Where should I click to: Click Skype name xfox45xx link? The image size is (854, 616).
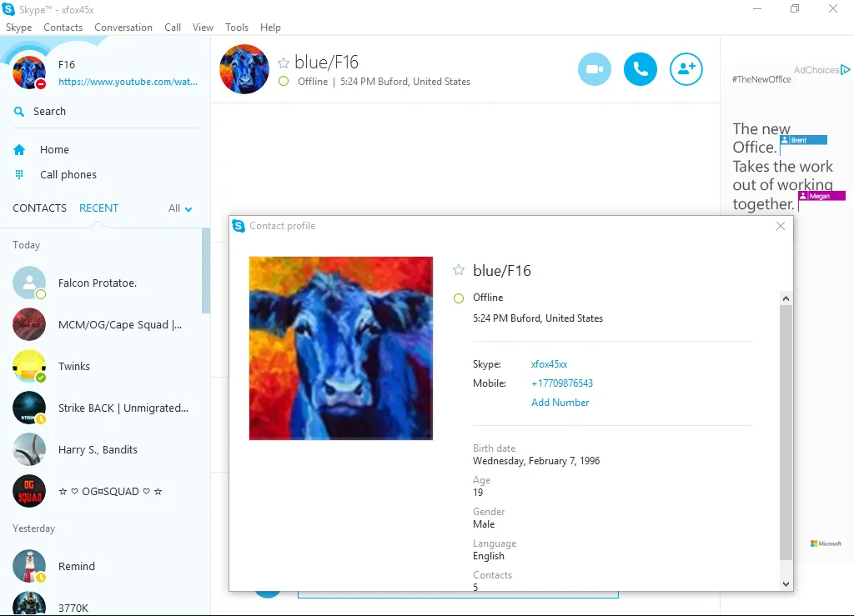tap(549, 364)
